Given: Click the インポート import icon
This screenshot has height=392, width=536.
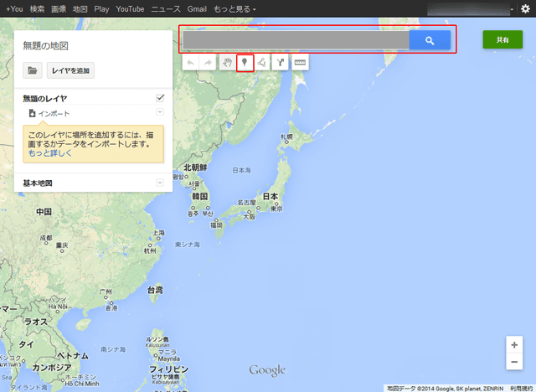Looking at the screenshot, I should click(x=32, y=113).
